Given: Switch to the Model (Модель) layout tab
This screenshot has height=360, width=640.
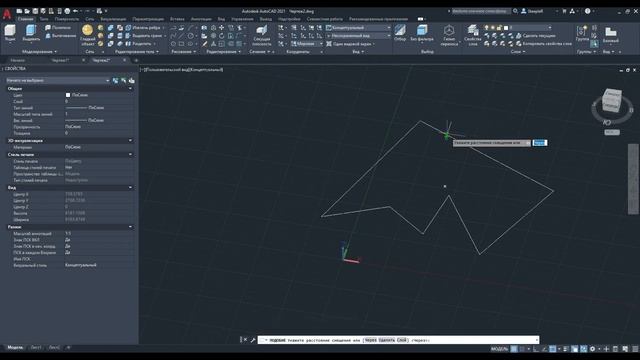Looking at the screenshot, I should (x=16, y=347).
